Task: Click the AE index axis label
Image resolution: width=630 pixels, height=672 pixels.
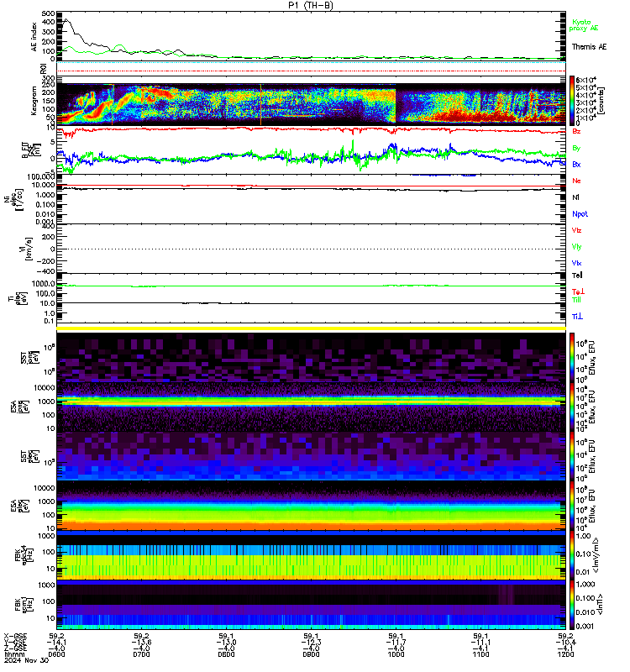Action: click(34, 37)
